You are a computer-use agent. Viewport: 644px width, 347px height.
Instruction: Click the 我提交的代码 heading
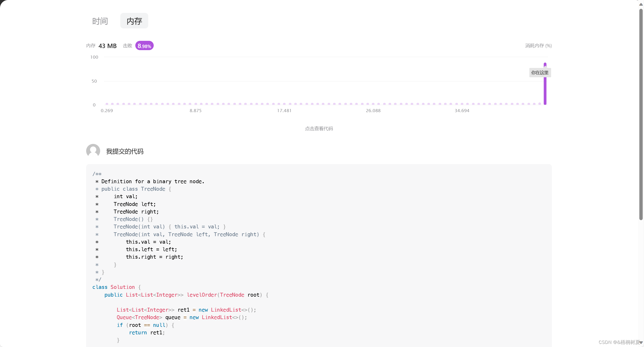coord(125,151)
